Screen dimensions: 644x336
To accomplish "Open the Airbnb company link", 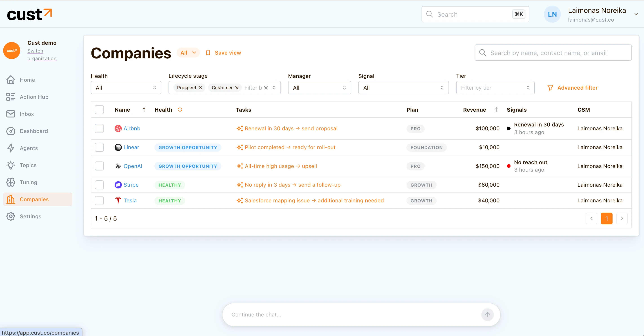I will 132,128.
